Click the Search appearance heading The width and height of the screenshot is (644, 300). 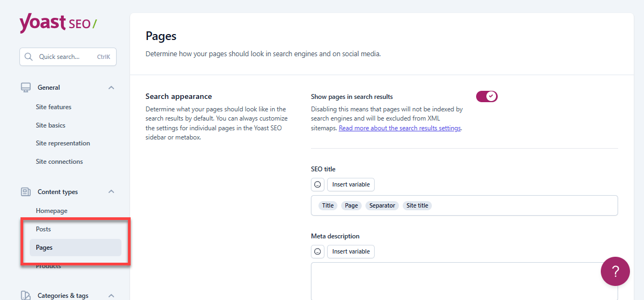click(179, 96)
